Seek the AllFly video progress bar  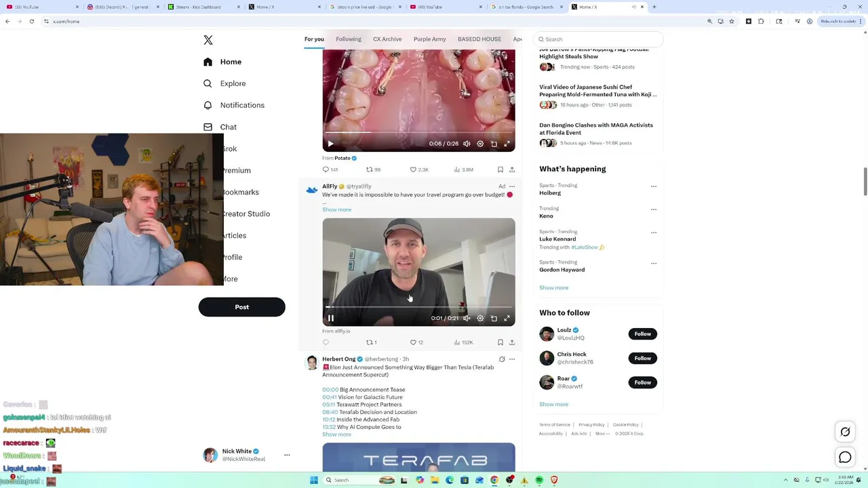point(418,307)
